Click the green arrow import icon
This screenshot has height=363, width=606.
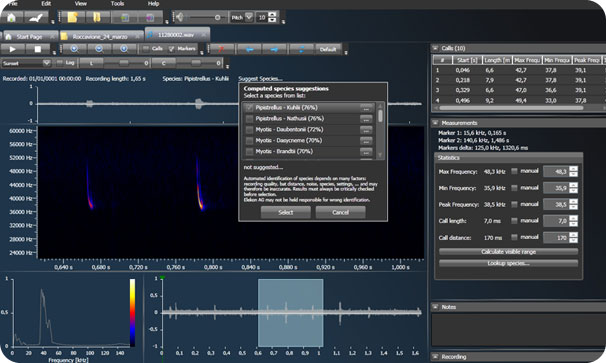coord(124,17)
